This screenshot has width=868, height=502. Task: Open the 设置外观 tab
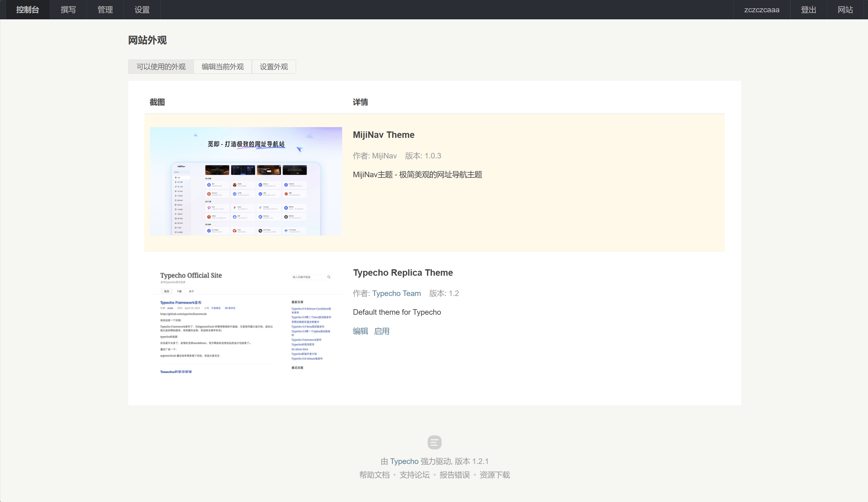pos(273,66)
